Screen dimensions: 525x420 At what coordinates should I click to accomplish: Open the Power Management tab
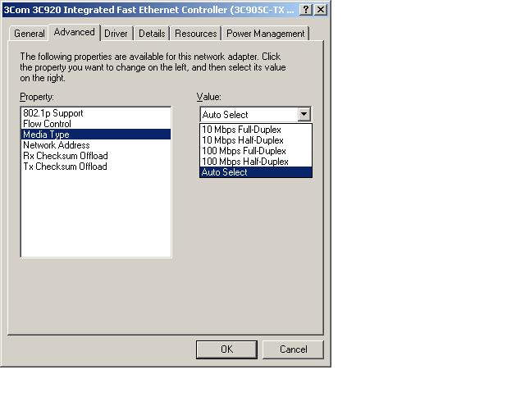tap(265, 34)
